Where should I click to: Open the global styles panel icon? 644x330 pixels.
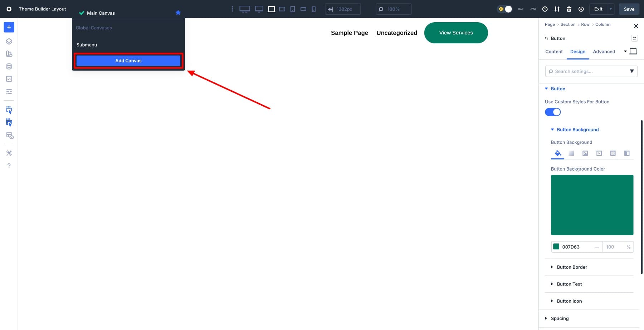pyautogui.click(x=9, y=54)
